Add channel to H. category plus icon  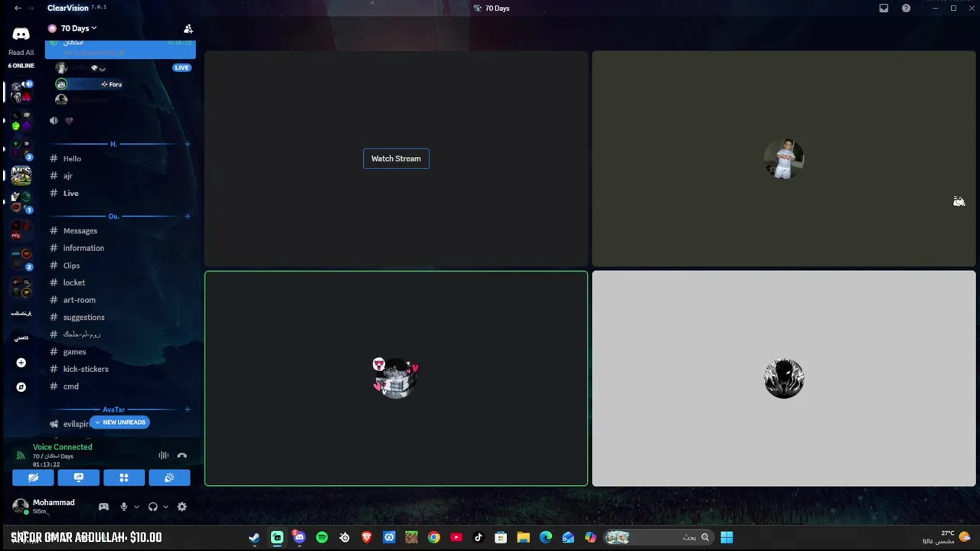pos(188,144)
